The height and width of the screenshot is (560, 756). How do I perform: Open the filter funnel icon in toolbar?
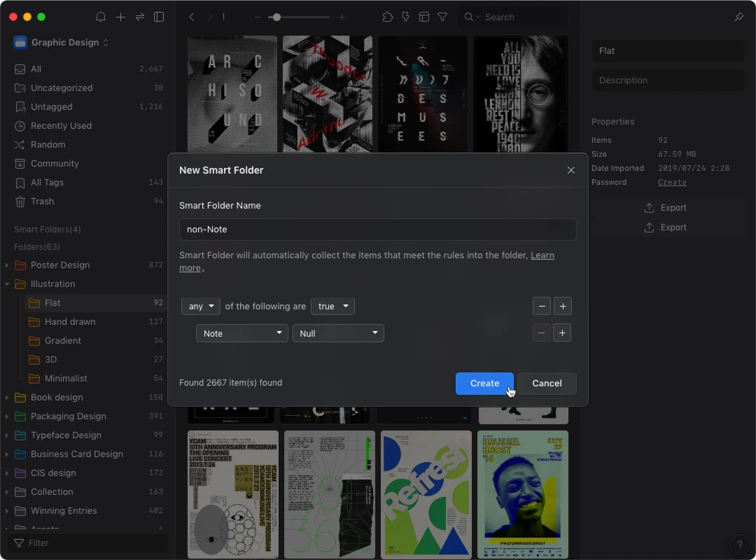[x=442, y=17]
